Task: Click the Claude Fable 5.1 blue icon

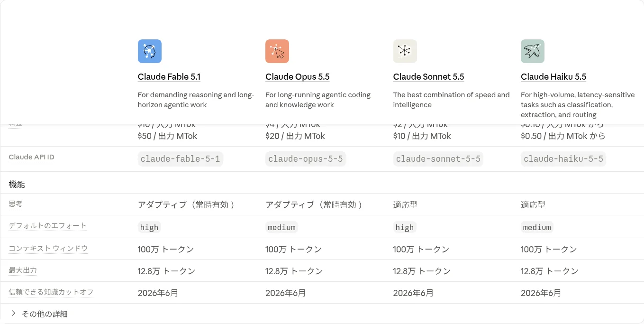Action: (x=150, y=51)
